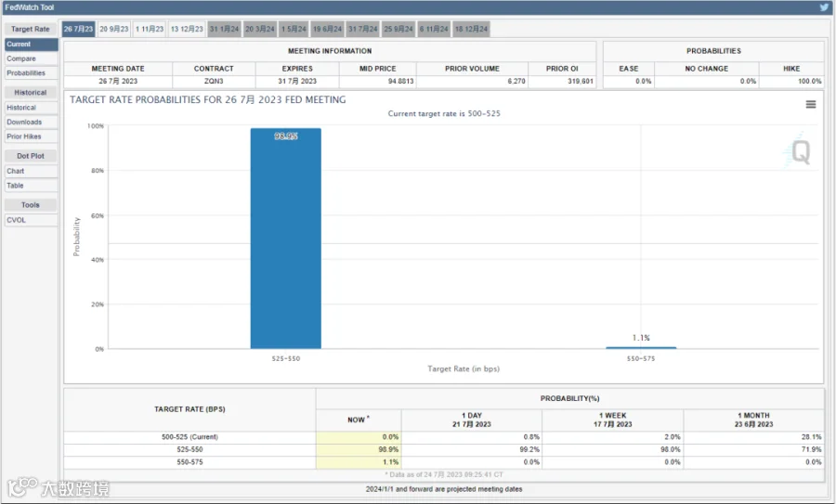Screen dimensions: 836x504
Task: Select the 19 6月24 meeting tab
Action: [327, 29]
